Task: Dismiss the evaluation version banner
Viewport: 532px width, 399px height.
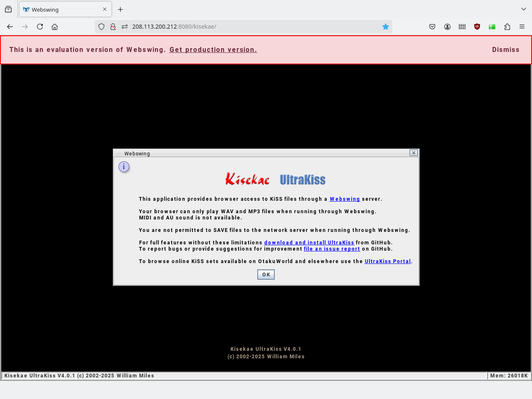Action: point(506,49)
